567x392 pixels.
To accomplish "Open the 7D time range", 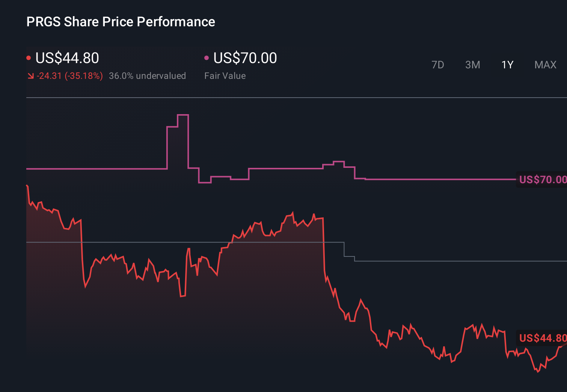I will 438,65.
